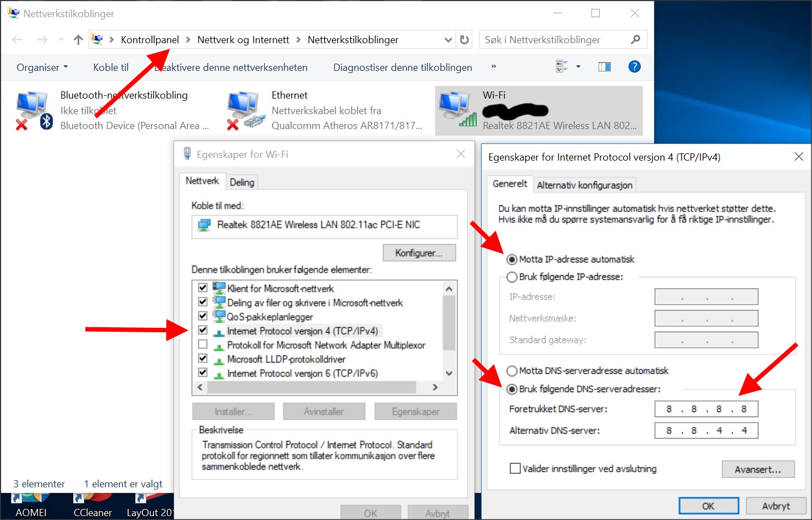
Task: Click the refresh icon in address bar
Action: coord(464,39)
